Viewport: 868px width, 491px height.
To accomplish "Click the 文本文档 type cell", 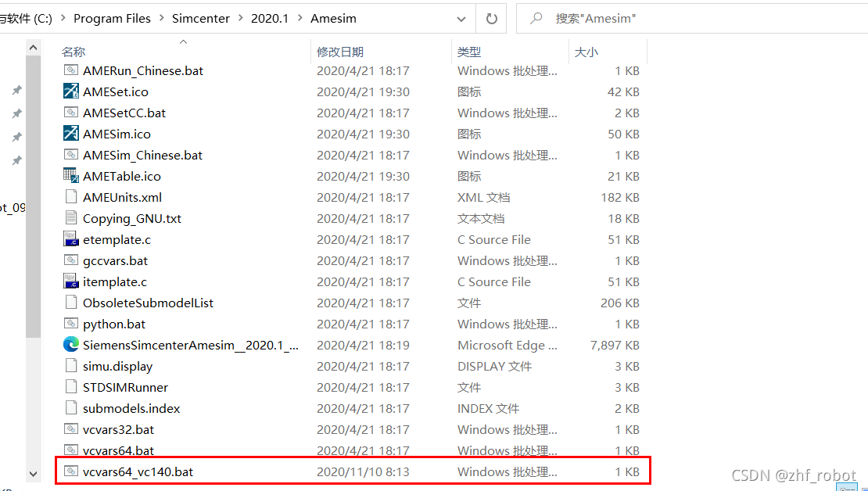I will point(480,219).
